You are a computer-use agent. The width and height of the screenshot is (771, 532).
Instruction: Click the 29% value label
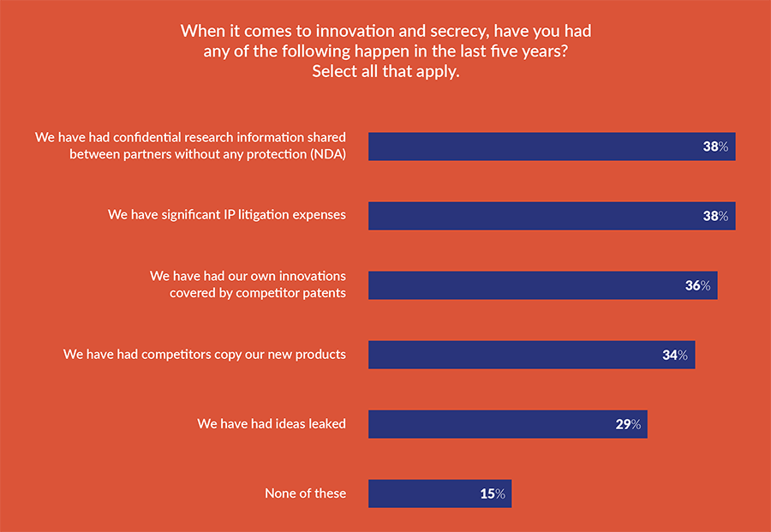tap(628, 424)
